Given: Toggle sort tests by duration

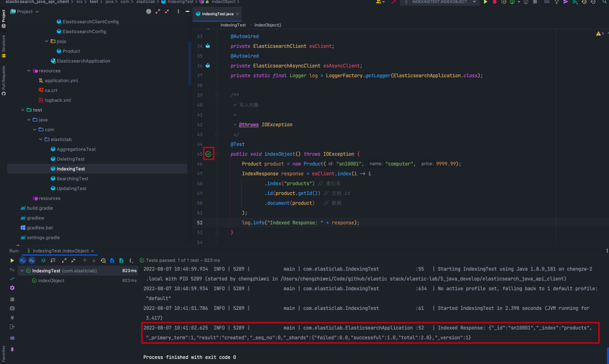Looking at the screenshot, I should coord(53,260).
